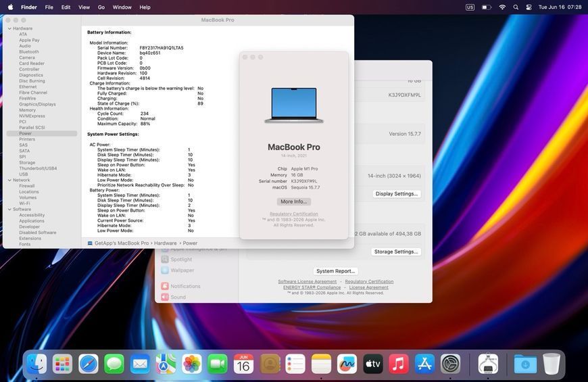The height and width of the screenshot is (382, 588).
Task: Collapse the Software section in sidebar
Action: [x=9, y=210]
